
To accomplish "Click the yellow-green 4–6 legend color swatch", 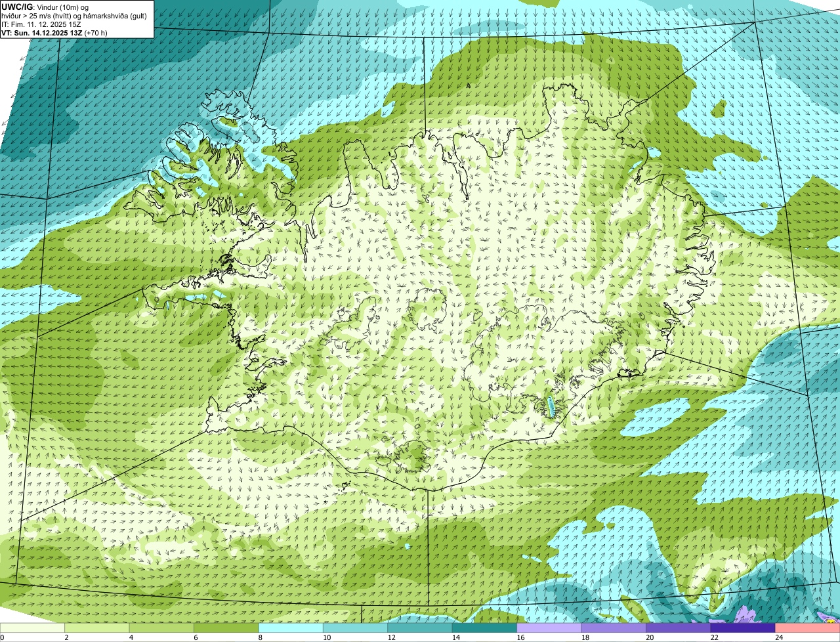I will (x=162, y=628).
